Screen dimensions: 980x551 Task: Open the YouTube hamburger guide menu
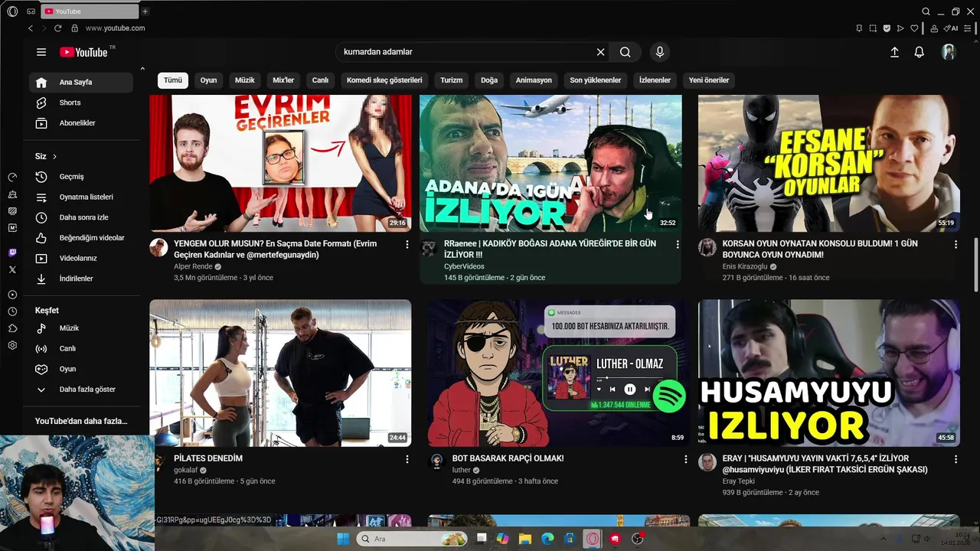(x=41, y=52)
